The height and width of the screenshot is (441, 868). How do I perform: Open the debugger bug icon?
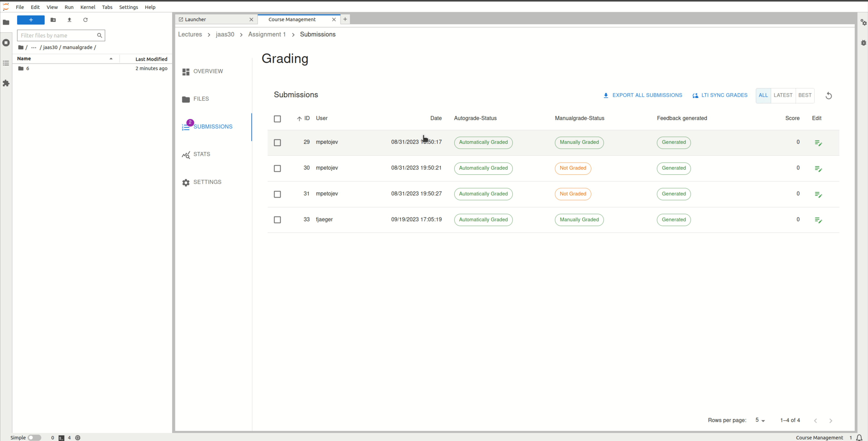coord(863,43)
